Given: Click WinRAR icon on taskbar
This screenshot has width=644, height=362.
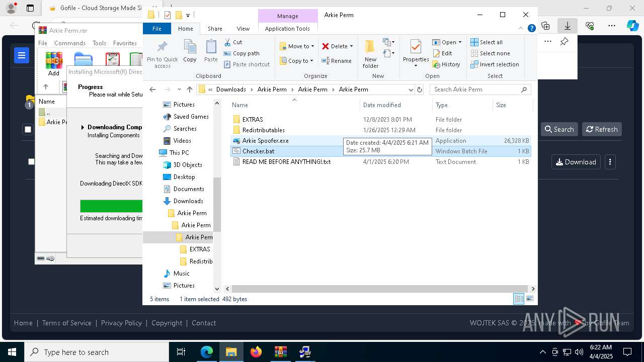Looking at the screenshot, I should [x=281, y=352].
